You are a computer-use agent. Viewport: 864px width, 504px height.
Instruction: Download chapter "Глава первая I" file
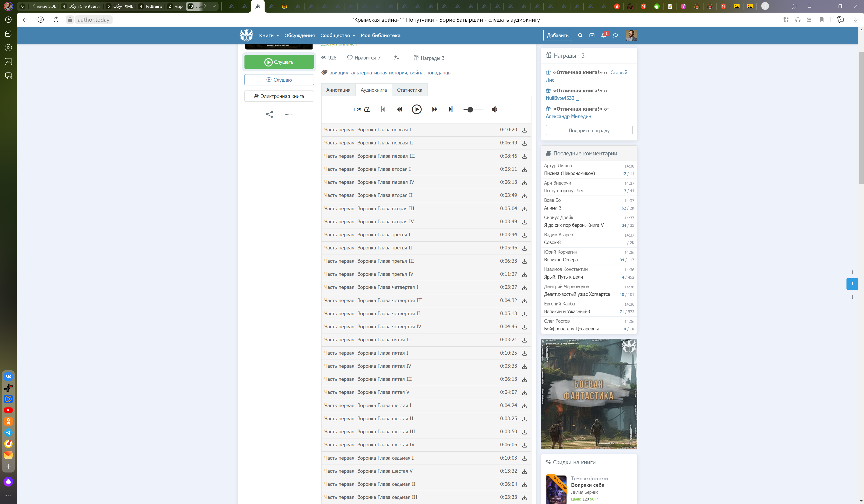tap(524, 130)
